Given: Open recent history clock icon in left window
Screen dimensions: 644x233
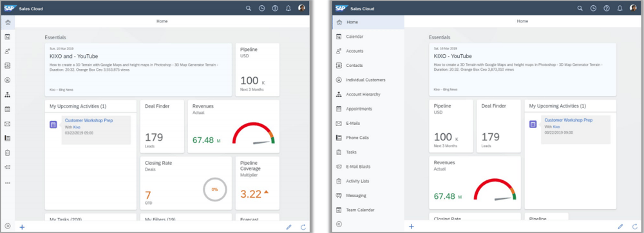Looking at the screenshot, I should [x=261, y=8].
